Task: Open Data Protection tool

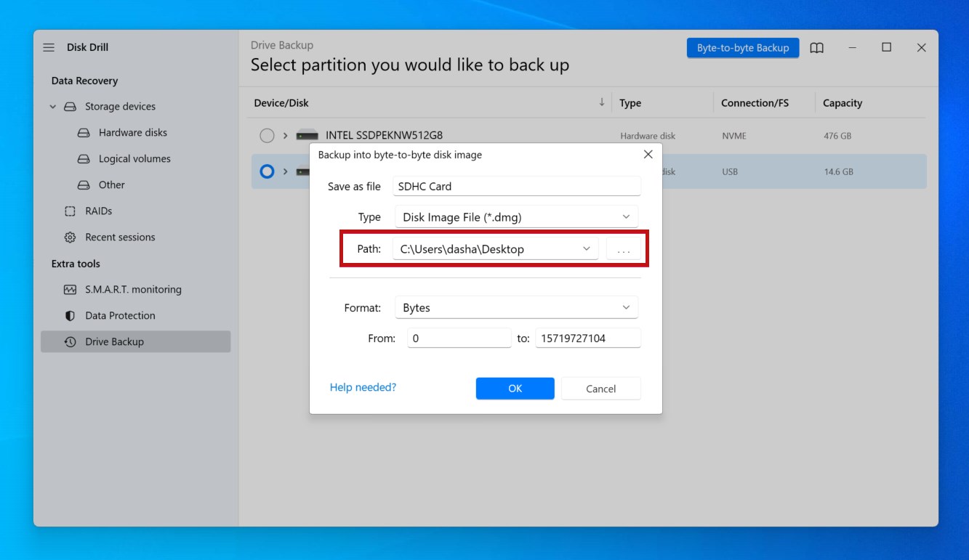Action: pos(120,316)
